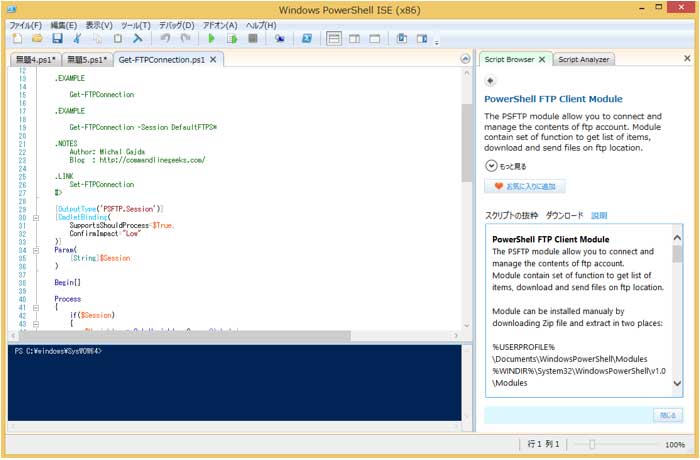Click the Paste clipboard icon
This screenshot has width=700, height=460.
117,38
